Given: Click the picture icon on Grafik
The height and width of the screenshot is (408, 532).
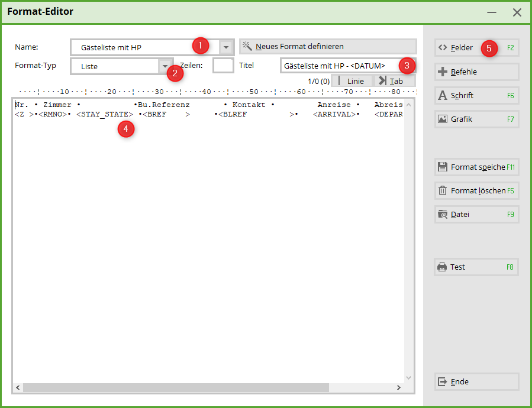Looking at the screenshot, I should pyautogui.click(x=443, y=119).
